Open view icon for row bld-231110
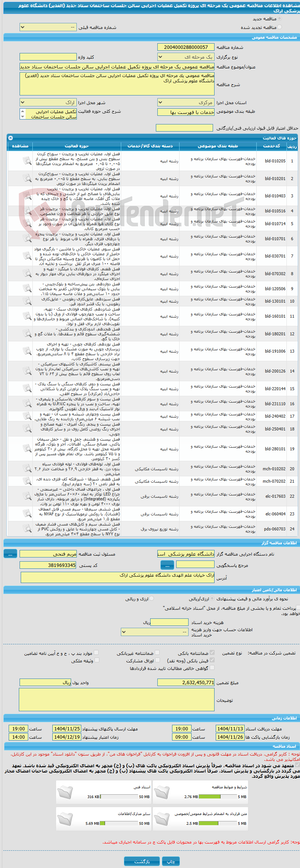Screen dimensions: 300x868 pyautogui.click(x=27, y=404)
